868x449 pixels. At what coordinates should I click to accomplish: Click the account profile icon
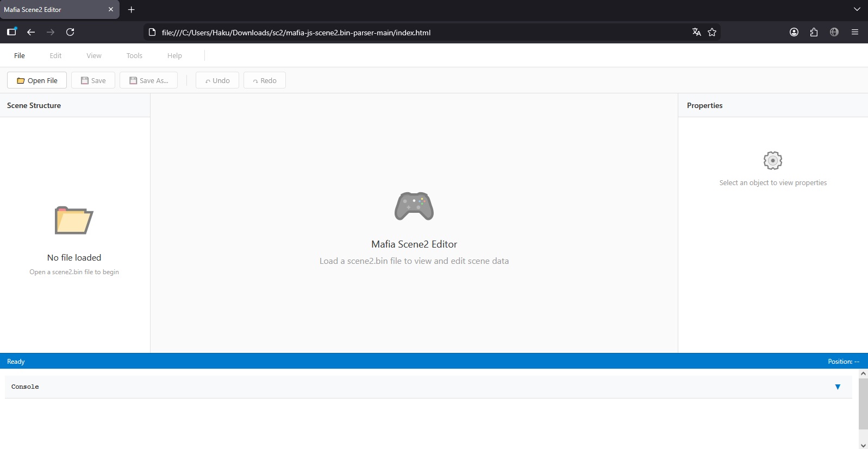coord(794,32)
